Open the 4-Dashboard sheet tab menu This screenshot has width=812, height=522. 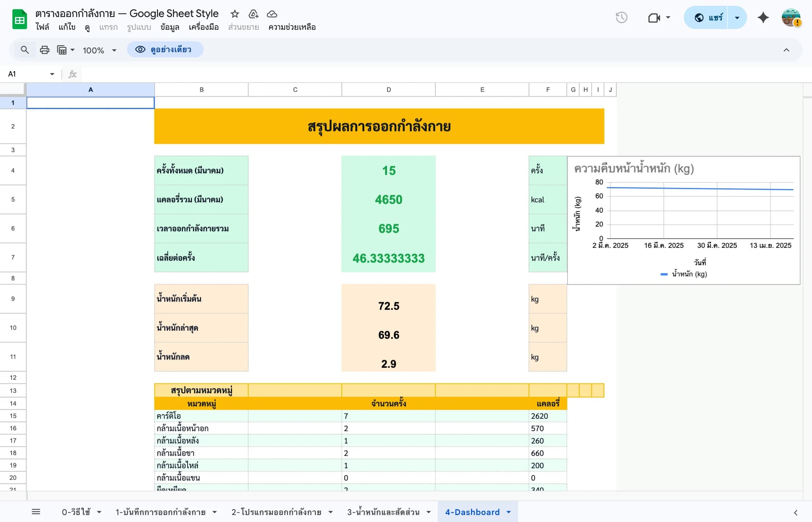[x=508, y=512]
